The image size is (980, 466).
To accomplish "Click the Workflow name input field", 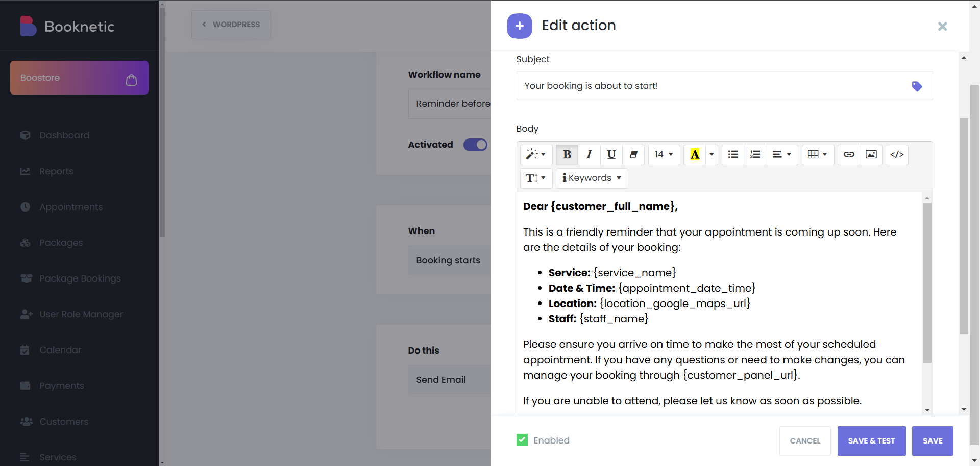I will point(450,104).
